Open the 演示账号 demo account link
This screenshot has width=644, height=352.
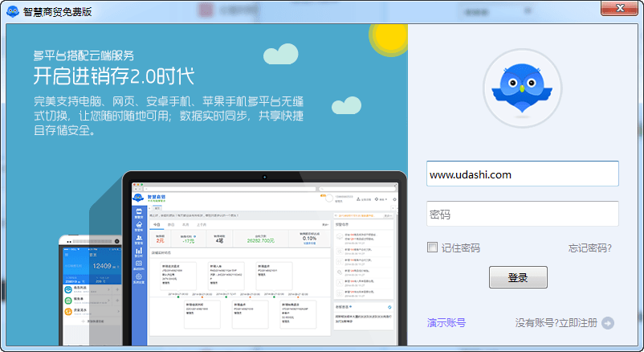(446, 323)
